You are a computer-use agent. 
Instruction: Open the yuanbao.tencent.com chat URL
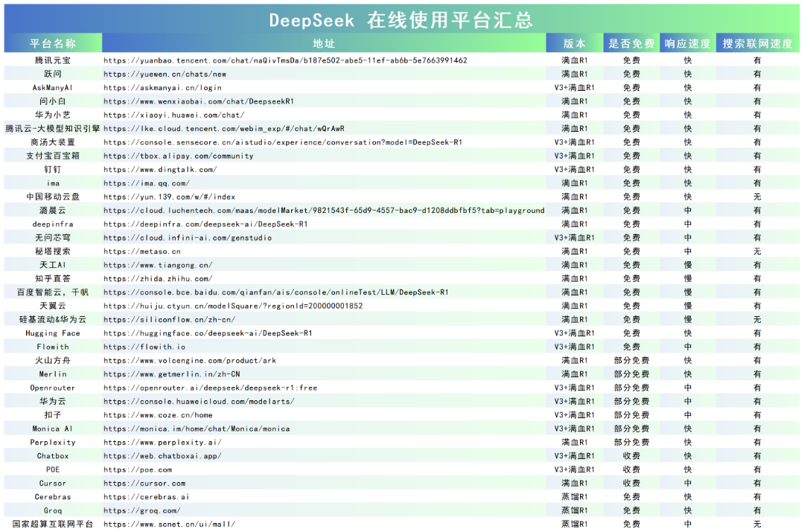[x=285, y=60]
